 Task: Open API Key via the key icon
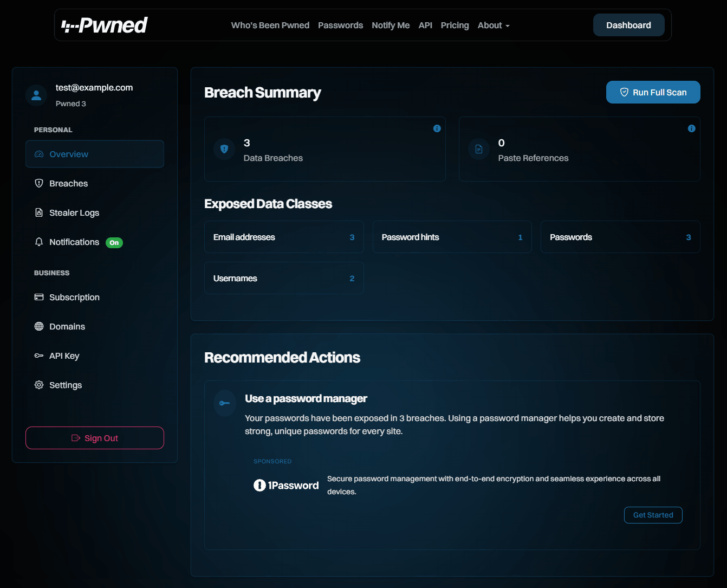pyautogui.click(x=38, y=356)
